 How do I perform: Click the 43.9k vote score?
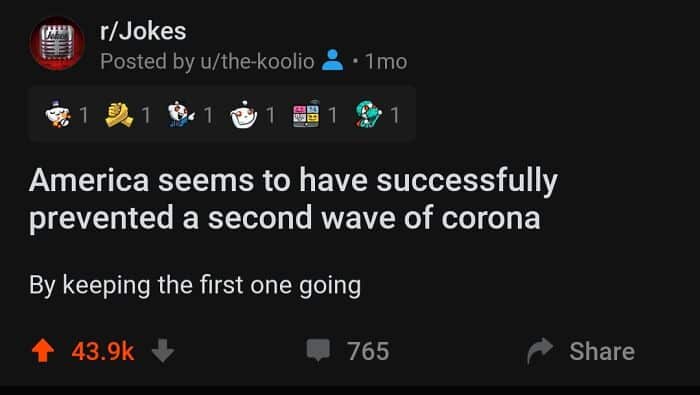pos(103,352)
